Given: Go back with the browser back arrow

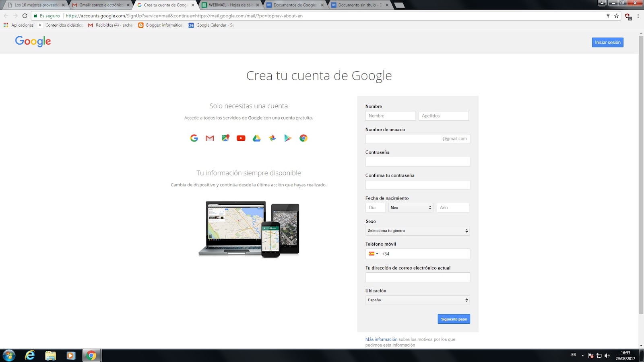Looking at the screenshot, I should point(6,16).
